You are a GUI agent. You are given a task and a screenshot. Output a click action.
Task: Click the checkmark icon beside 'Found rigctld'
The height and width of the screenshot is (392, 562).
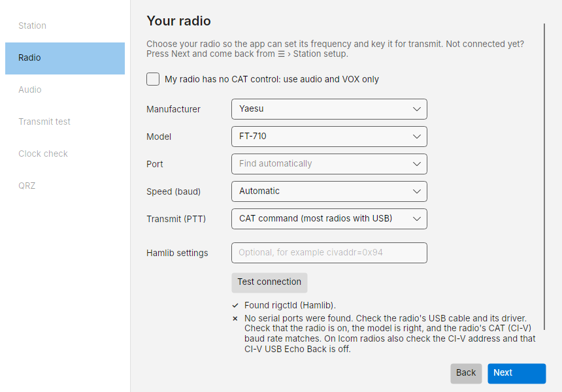(235, 306)
